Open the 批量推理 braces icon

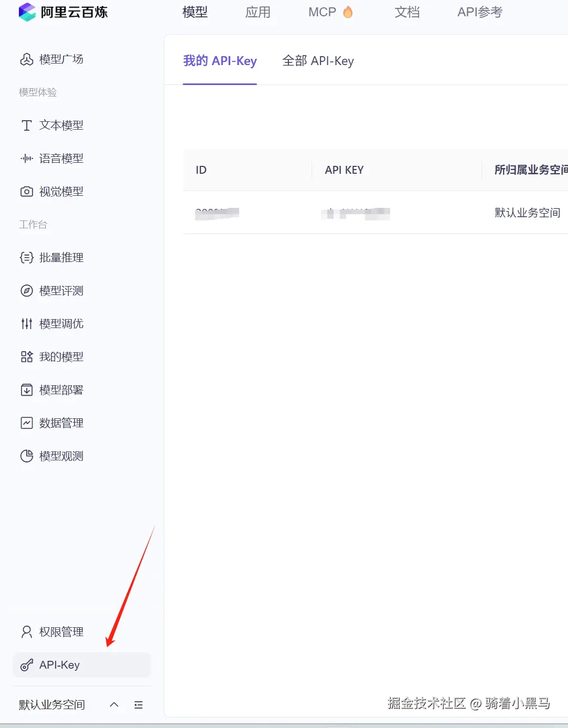[x=27, y=258]
